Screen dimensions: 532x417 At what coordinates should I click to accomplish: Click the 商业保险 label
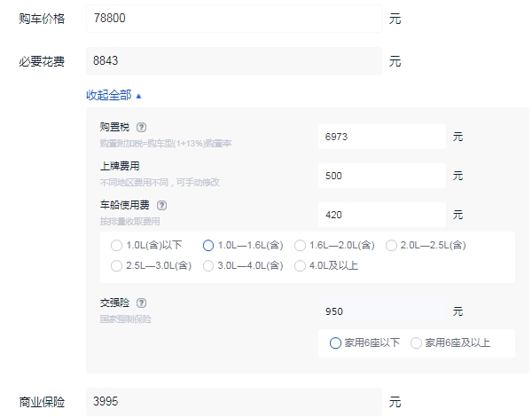[42, 402]
